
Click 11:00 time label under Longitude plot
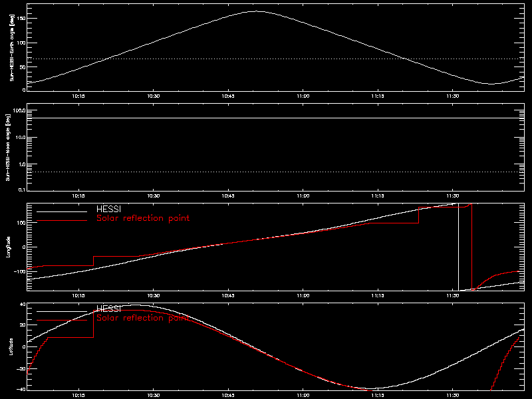click(x=303, y=296)
